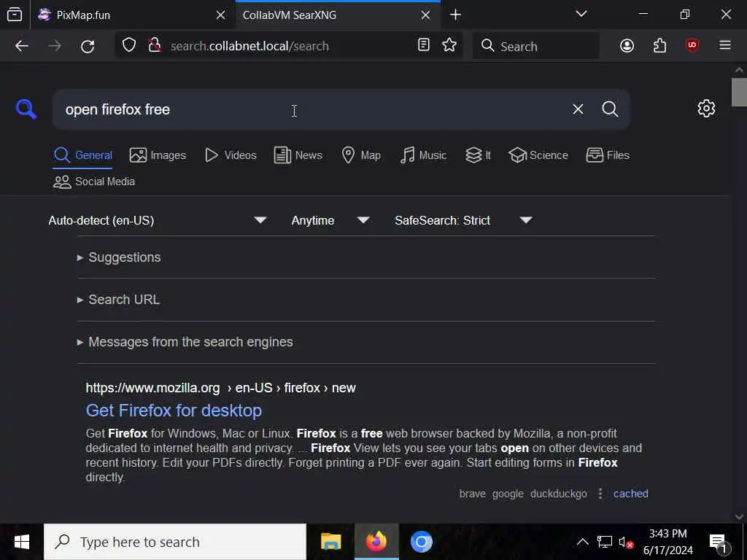747x560 pixels.
Task: List all tabs with the chevron
Action: [x=581, y=15]
